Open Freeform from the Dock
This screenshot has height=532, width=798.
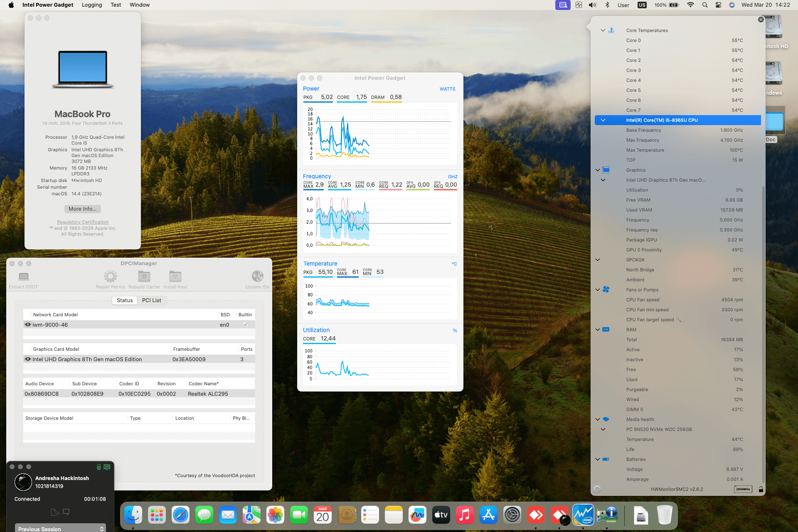[417, 515]
